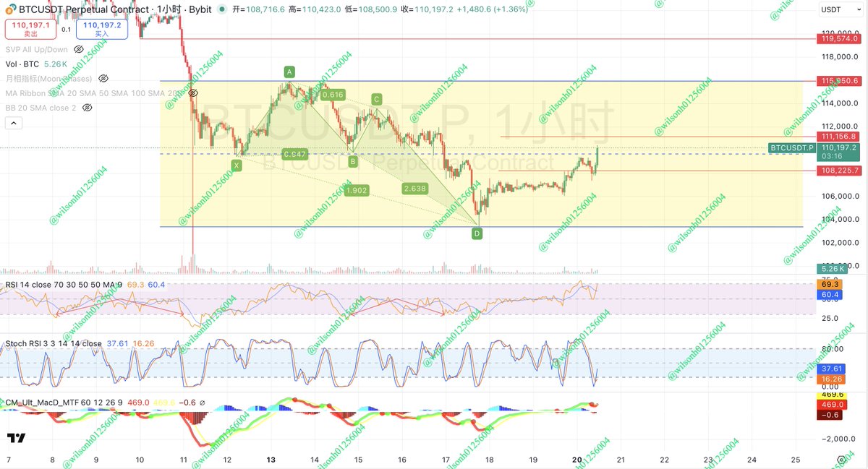Viewport: 868px width, 469px height.
Task: Click the TradingView logo at bottom left
Action: (16, 438)
